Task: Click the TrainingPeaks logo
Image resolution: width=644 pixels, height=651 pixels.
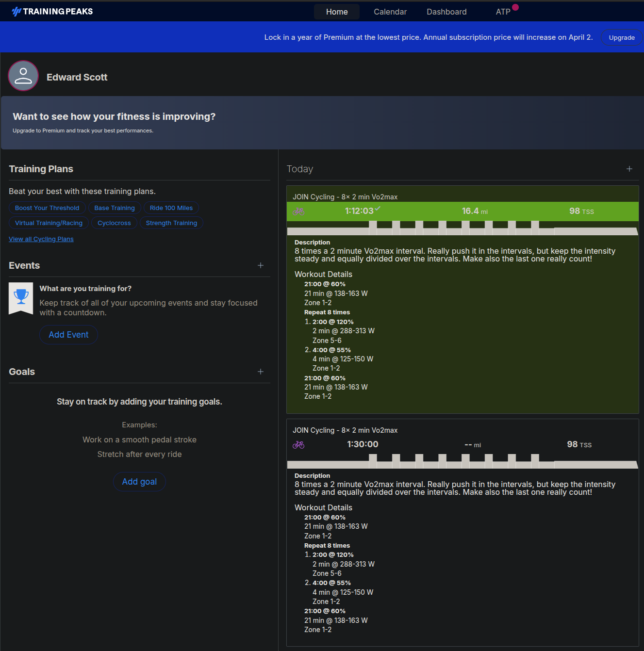Action: click(52, 11)
